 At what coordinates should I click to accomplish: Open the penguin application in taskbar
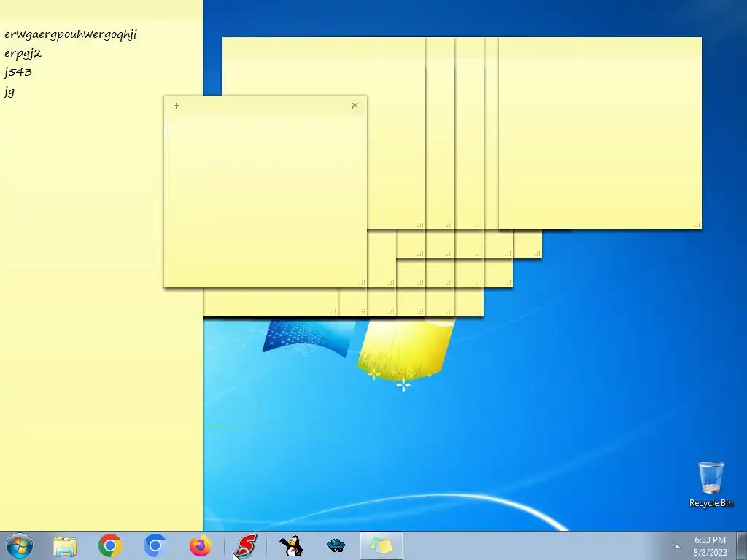pos(290,545)
